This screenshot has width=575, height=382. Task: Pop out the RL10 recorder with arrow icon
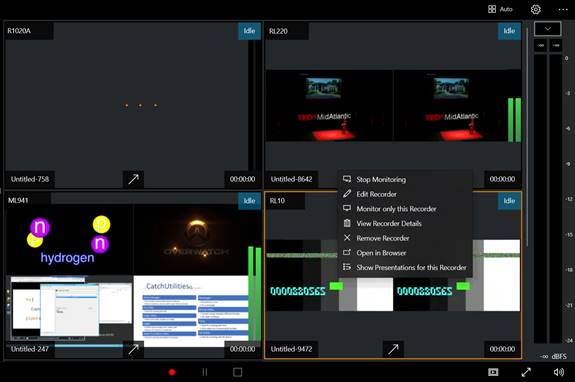coord(393,349)
